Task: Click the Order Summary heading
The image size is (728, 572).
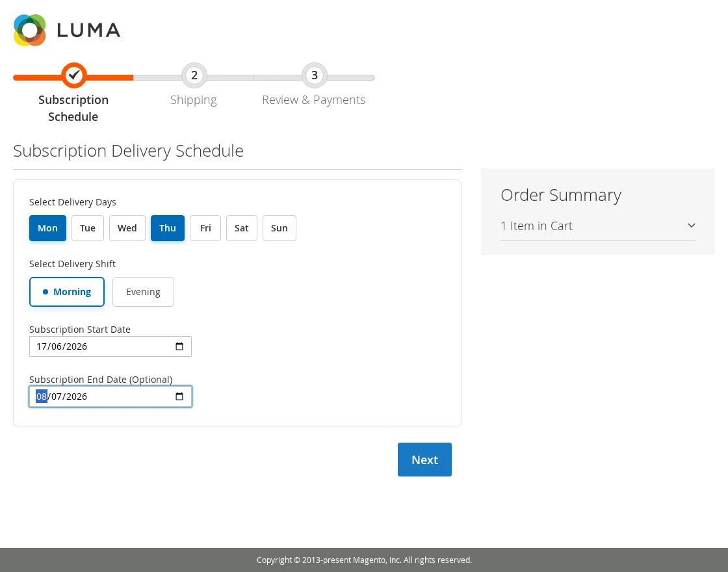Action: click(561, 195)
